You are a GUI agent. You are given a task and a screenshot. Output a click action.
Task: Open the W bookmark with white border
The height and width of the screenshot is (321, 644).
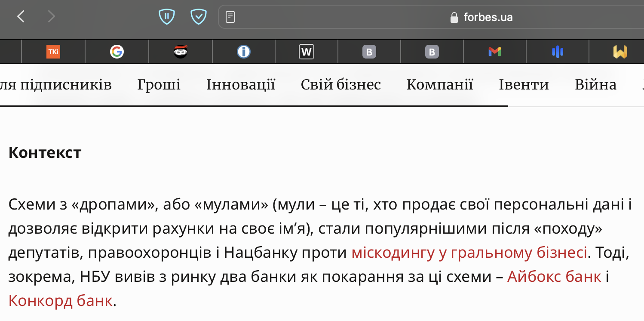(307, 52)
